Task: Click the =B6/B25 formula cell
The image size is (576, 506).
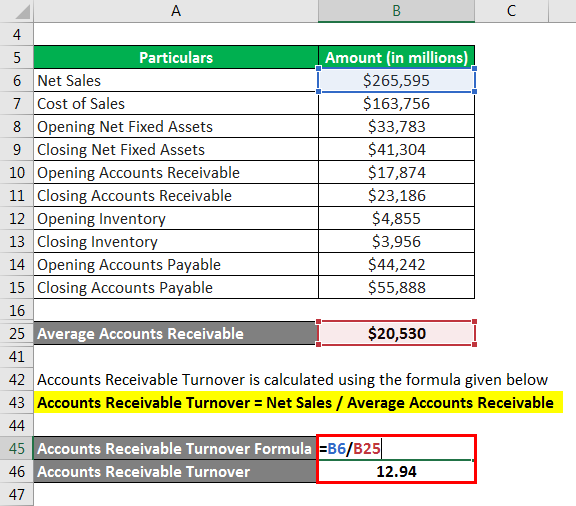Action: [396, 448]
